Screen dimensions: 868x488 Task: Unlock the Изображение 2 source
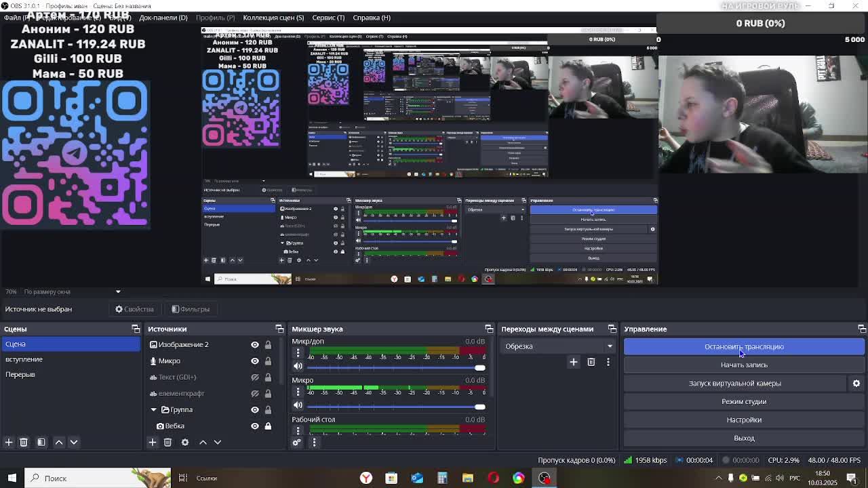pos(268,344)
